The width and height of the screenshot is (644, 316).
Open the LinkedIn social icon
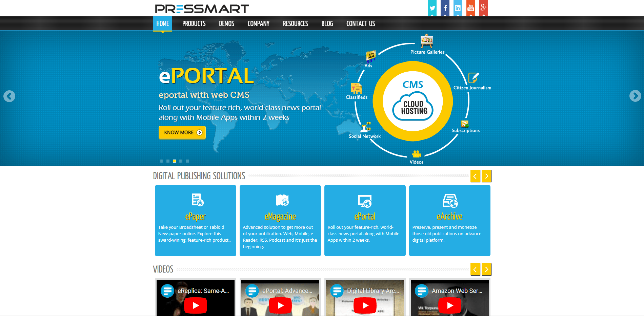pyautogui.click(x=458, y=8)
